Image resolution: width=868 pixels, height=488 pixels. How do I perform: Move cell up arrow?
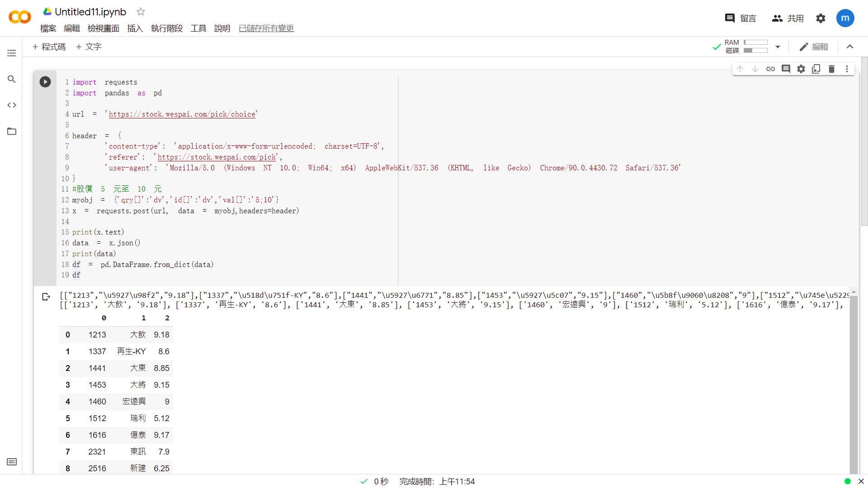pyautogui.click(x=740, y=69)
